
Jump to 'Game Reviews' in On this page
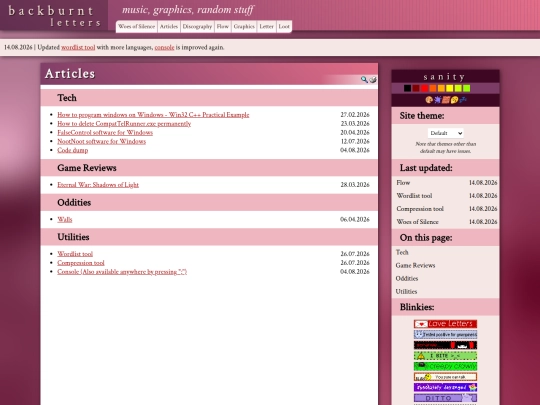coord(415,266)
